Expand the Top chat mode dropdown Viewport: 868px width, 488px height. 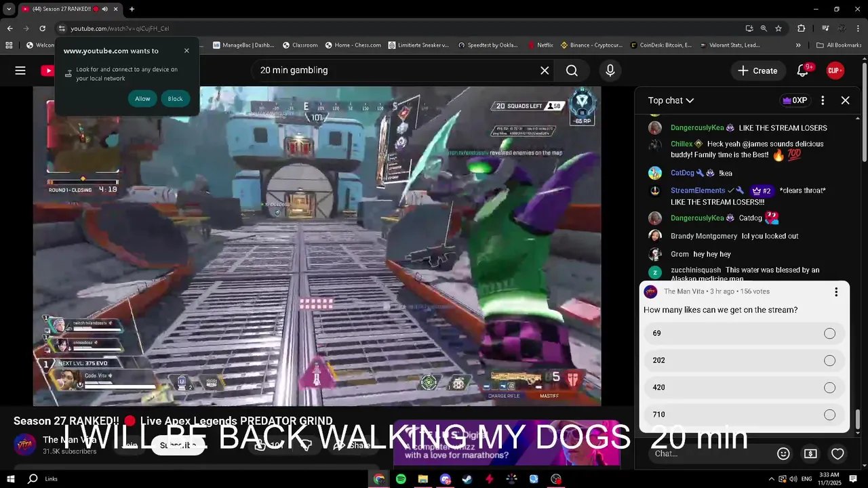[x=671, y=100]
